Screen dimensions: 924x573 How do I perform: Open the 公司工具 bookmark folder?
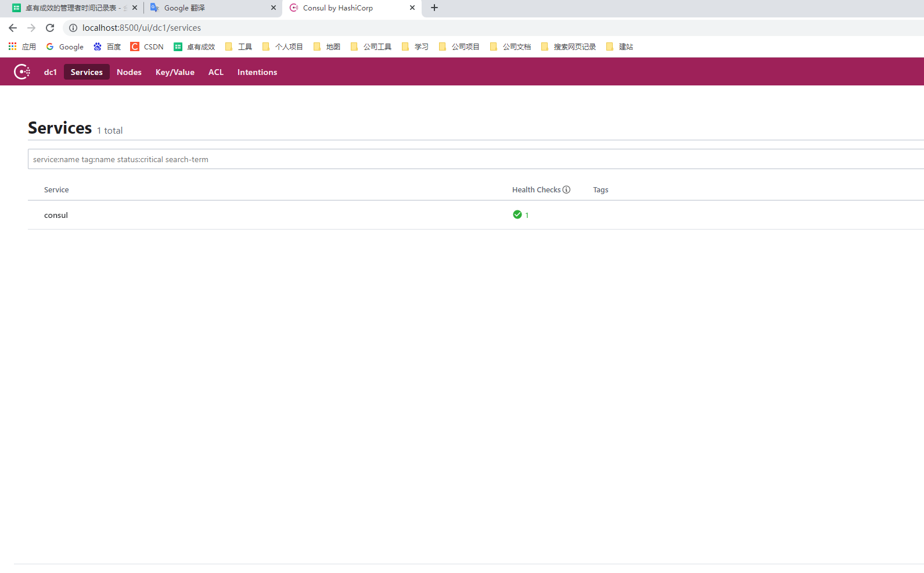pos(371,46)
